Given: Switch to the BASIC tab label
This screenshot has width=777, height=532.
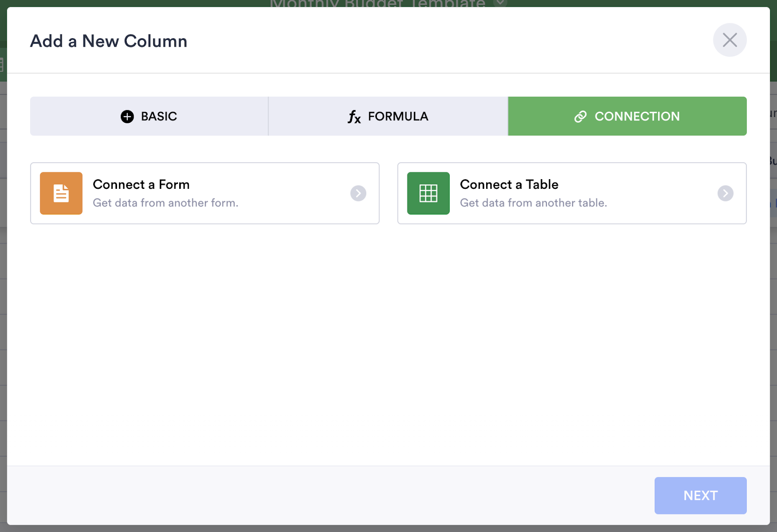Looking at the screenshot, I should [159, 116].
